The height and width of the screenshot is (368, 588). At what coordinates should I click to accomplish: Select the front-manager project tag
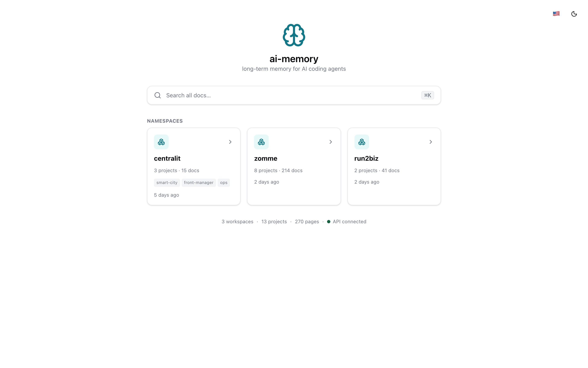coord(198,183)
